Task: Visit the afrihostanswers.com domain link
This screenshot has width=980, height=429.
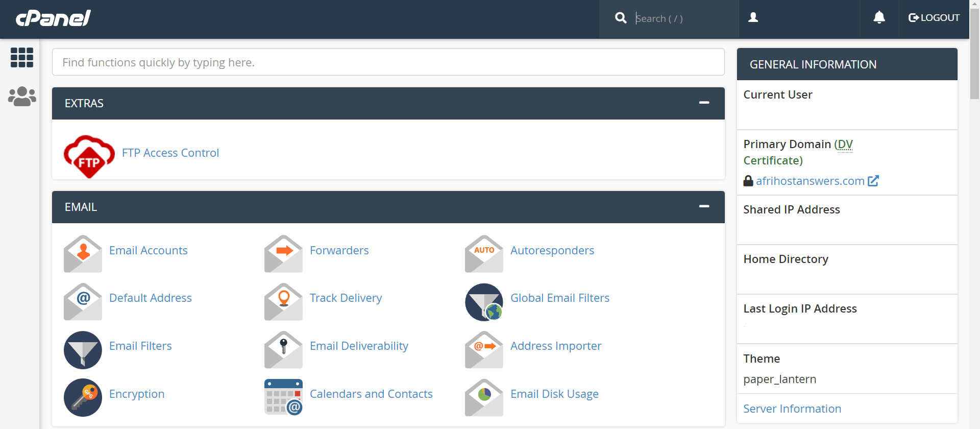Action: point(810,181)
